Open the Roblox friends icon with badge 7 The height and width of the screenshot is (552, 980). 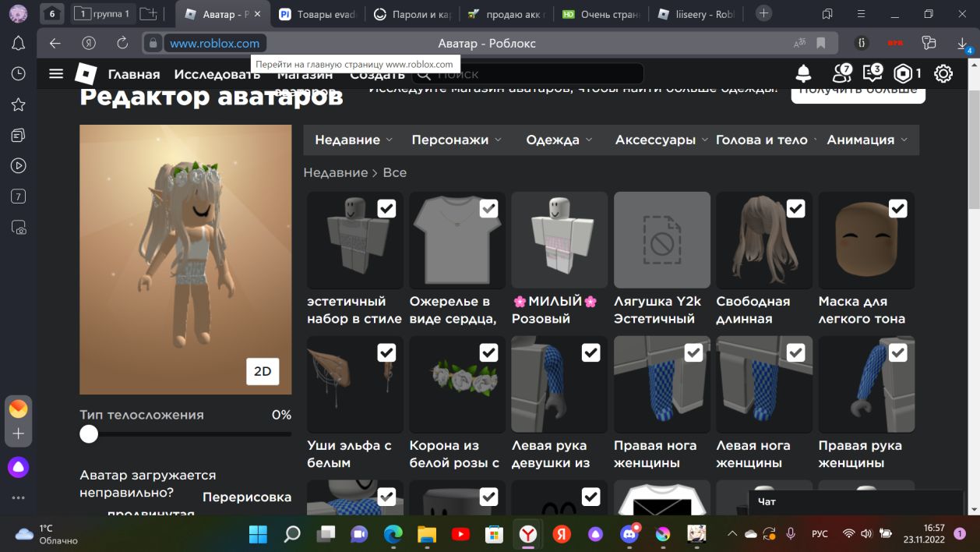(841, 73)
